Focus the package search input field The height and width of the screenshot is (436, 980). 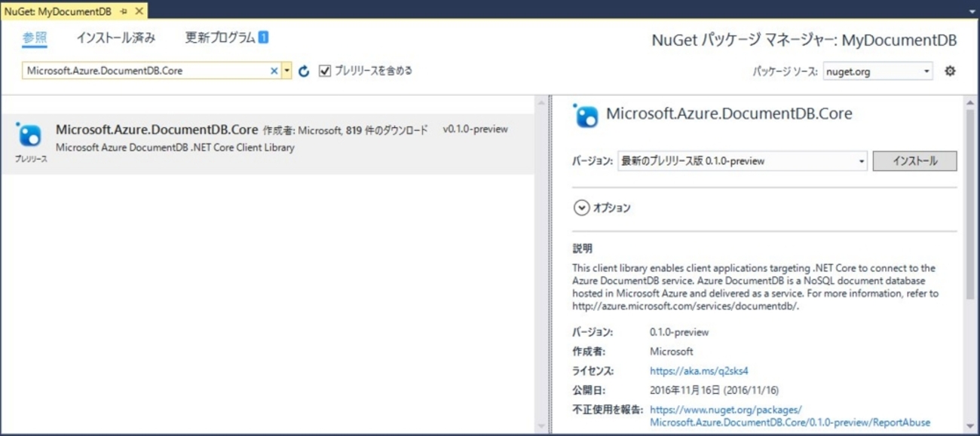point(146,71)
